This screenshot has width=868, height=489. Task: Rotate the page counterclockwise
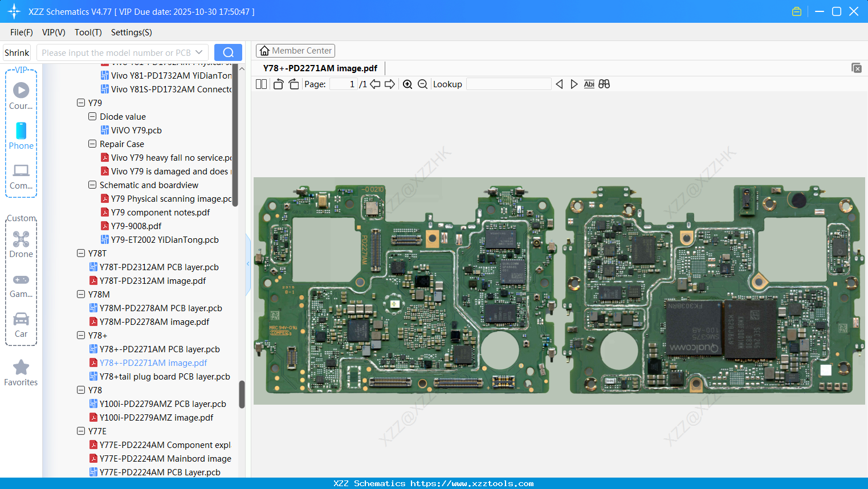pos(278,84)
